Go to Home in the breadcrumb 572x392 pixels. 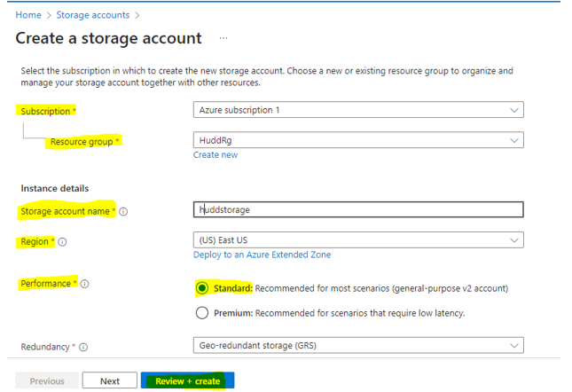pyautogui.click(x=28, y=15)
